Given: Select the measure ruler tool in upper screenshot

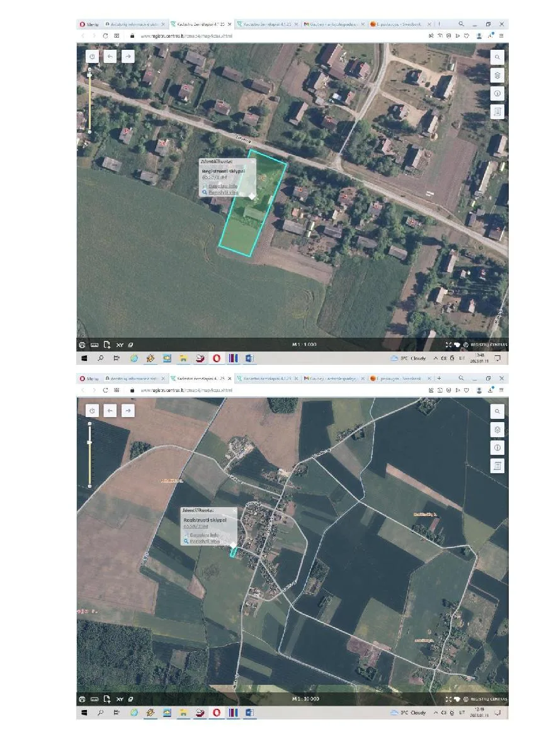Looking at the screenshot, I should click(x=94, y=345).
